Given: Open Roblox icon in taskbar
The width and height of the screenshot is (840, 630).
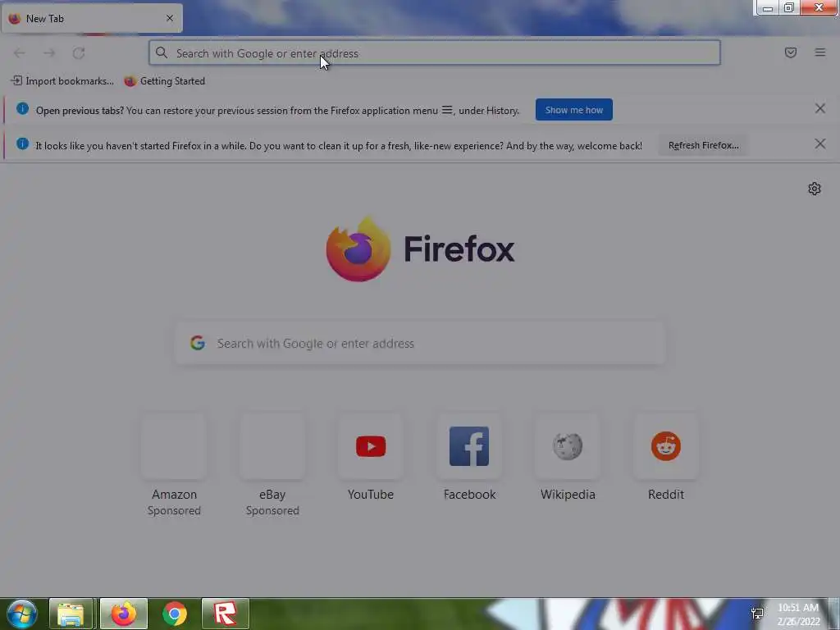Looking at the screenshot, I should (x=226, y=614).
